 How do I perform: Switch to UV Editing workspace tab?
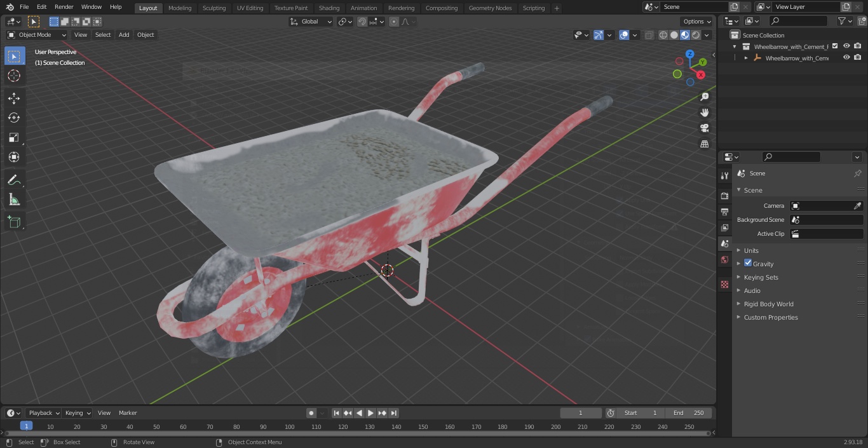pyautogui.click(x=250, y=8)
